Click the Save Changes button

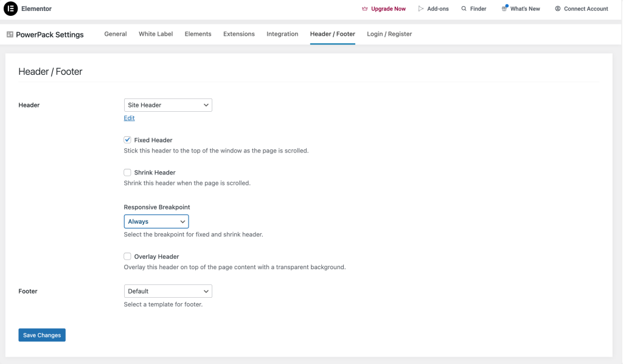tap(42, 335)
